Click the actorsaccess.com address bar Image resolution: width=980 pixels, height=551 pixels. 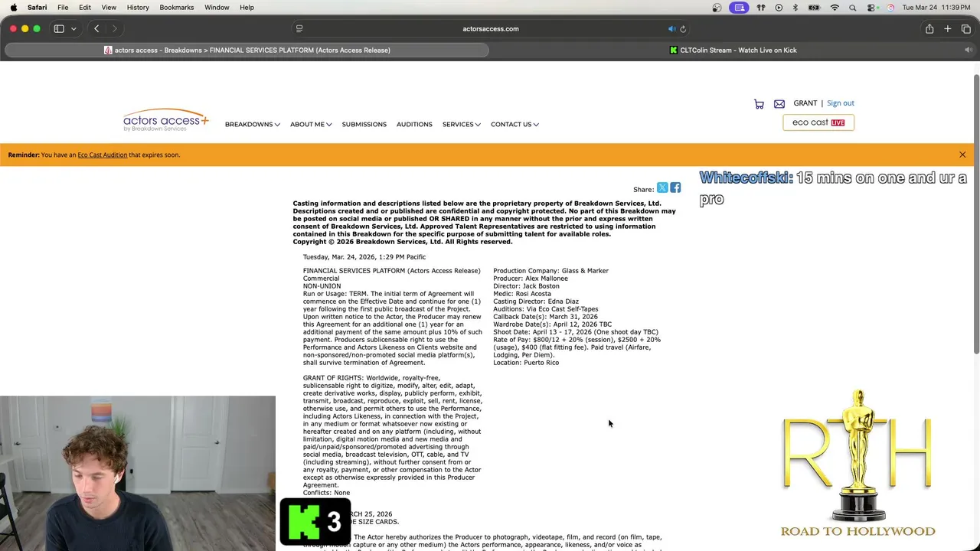pyautogui.click(x=490, y=29)
